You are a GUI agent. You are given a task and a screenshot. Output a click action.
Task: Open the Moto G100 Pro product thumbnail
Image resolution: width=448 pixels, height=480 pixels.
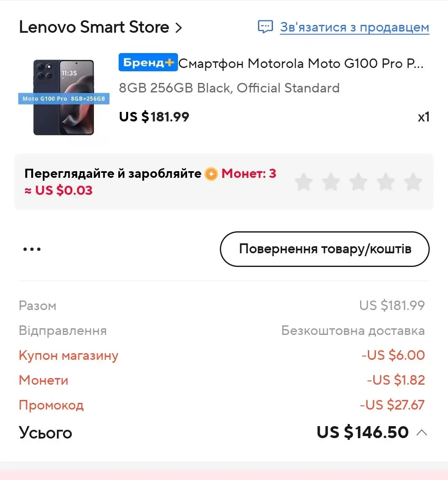[x=64, y=97]
